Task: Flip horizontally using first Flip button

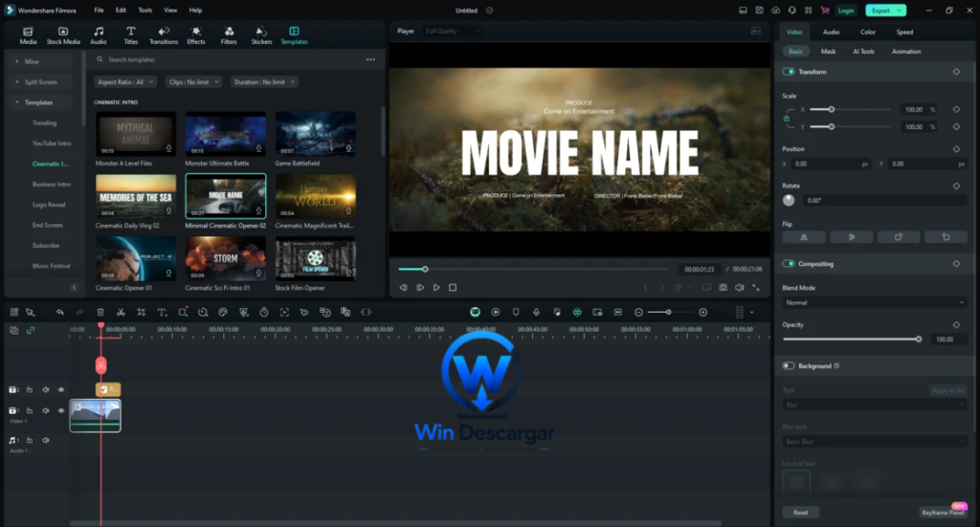Action: pos(804,237)
